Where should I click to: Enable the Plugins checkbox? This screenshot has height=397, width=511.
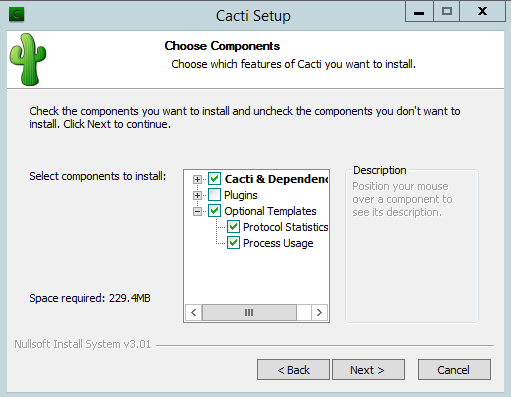point(214,195)
